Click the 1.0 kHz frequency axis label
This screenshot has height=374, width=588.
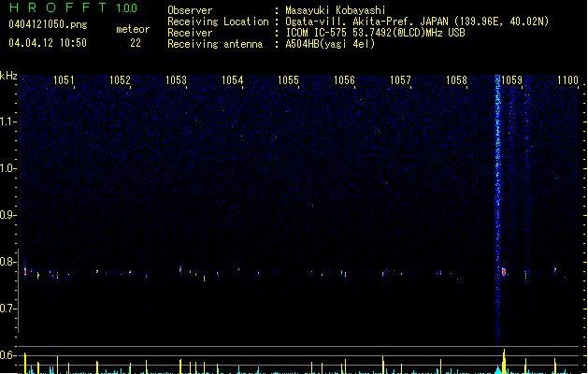[x=7, y=168]
